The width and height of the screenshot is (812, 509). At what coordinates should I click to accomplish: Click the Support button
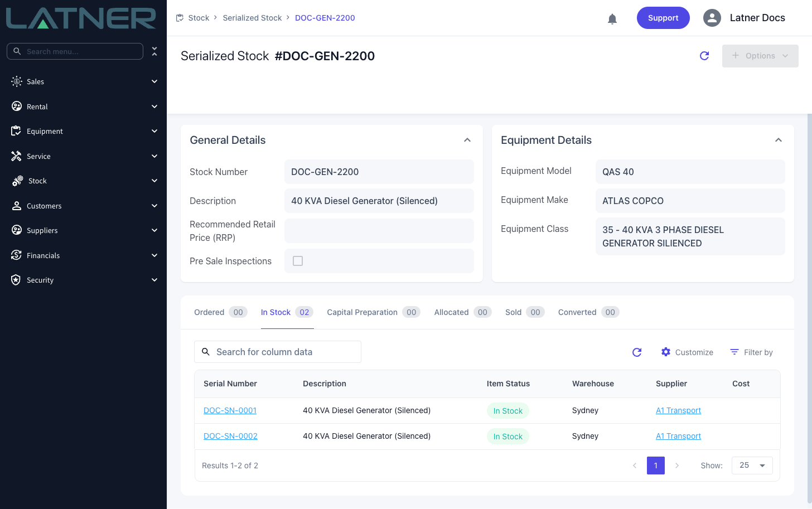tap(663, 18)
